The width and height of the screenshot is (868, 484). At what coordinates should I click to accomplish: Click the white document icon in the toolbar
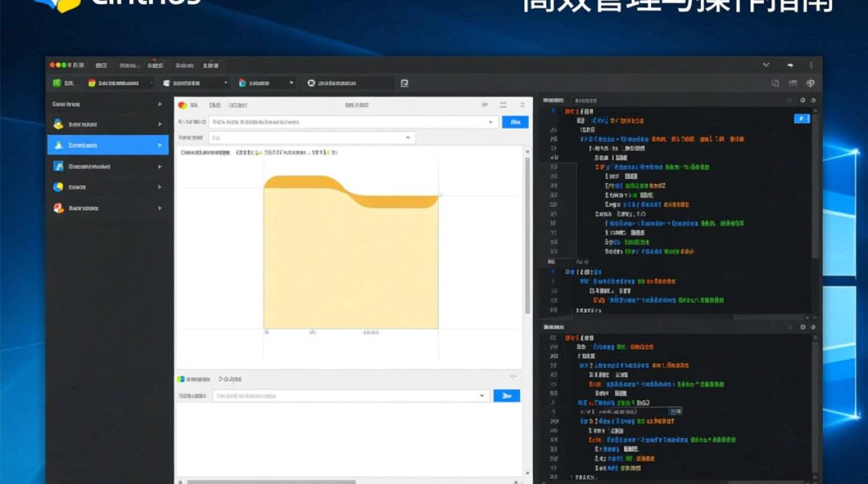point(167,83)
